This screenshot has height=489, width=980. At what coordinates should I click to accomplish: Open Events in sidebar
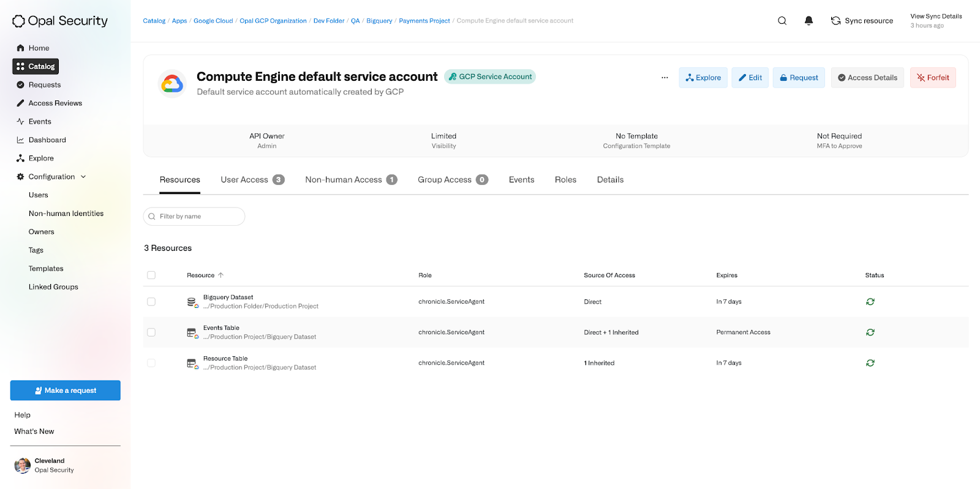tap(34, 121)
